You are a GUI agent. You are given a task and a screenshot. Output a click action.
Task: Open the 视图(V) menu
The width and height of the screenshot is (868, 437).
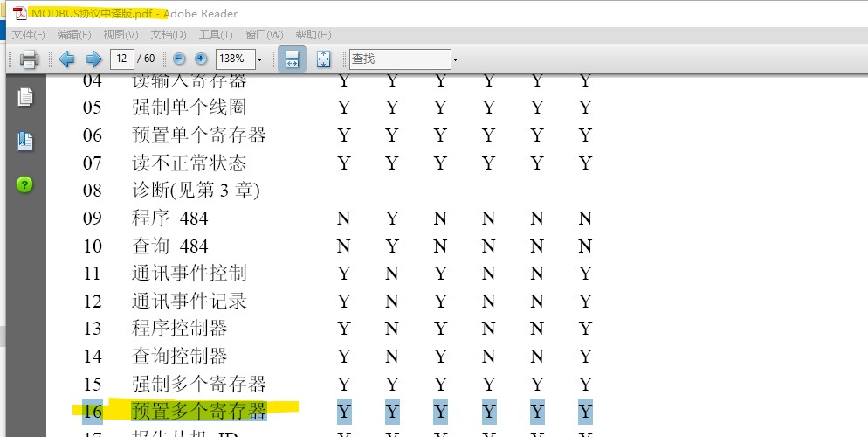(121, 35)
